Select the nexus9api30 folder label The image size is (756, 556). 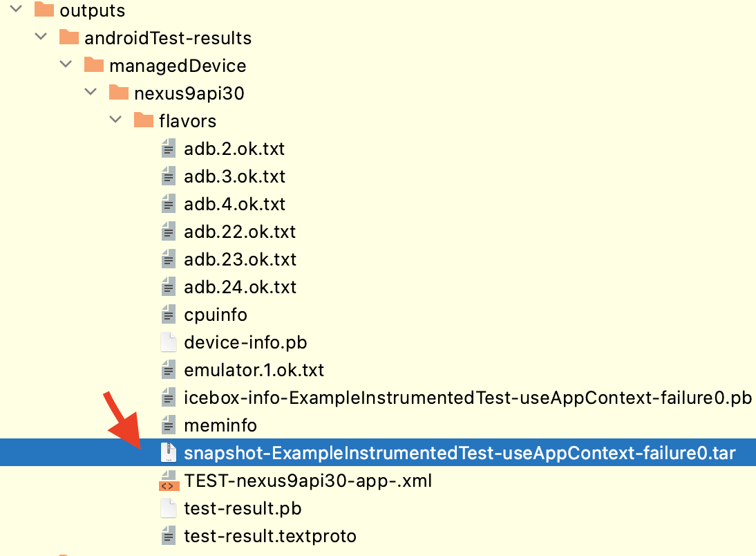[x=189, y=93]
